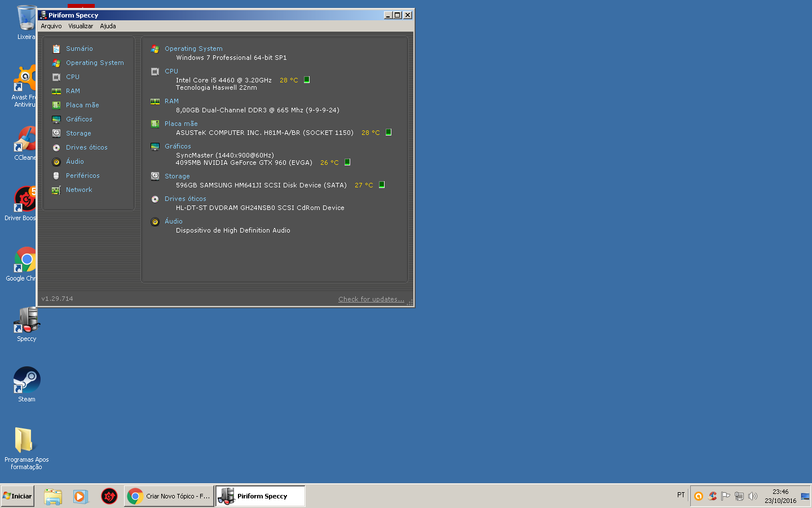Image resolution: width=812 pixels, height=508 pixels.
Task: Click the Sumário clipboard icon in sidebar
Action: [56, 49]
